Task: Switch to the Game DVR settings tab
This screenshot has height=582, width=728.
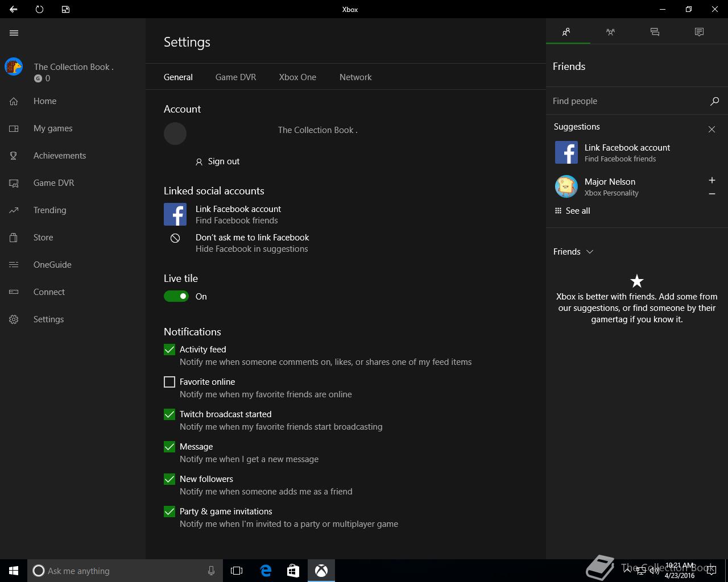Action: [x=235, y=77]
